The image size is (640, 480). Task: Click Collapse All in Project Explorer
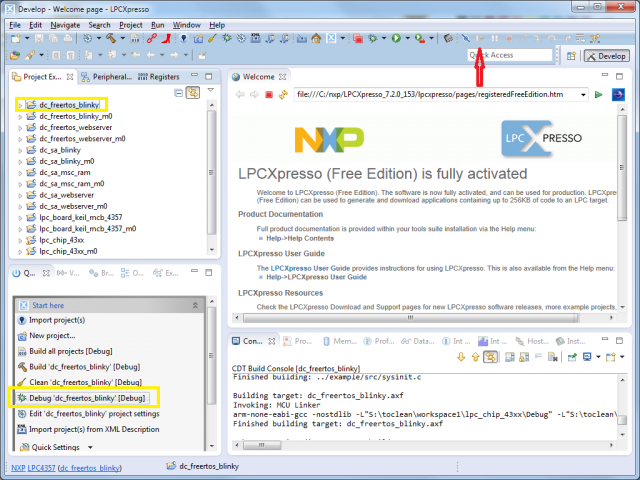pos(178,93)
